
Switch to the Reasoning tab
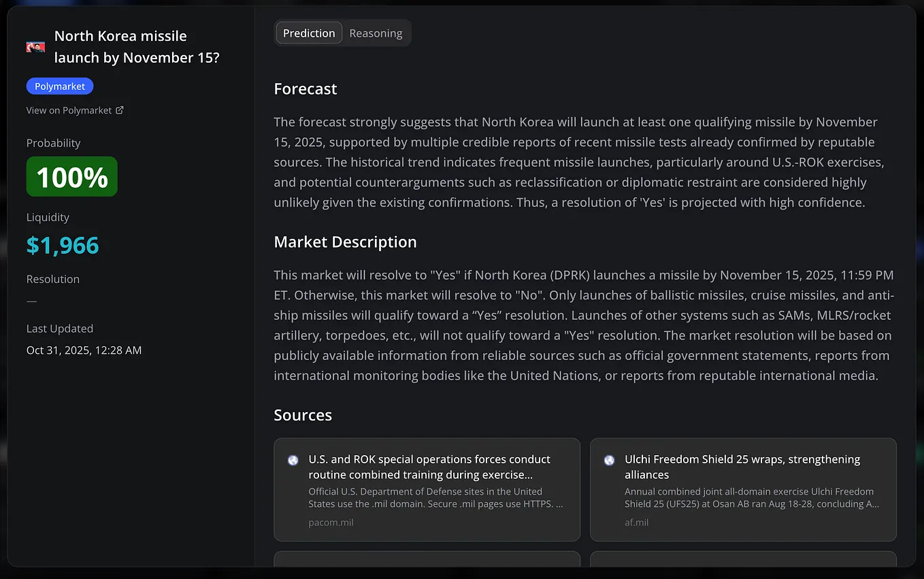(x=376, y=33)
